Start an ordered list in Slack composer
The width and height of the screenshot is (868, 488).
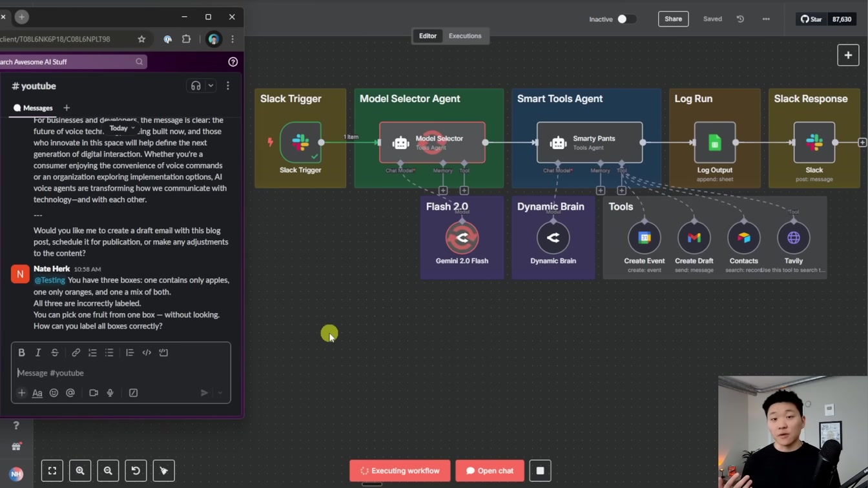(x=92, y=352)
